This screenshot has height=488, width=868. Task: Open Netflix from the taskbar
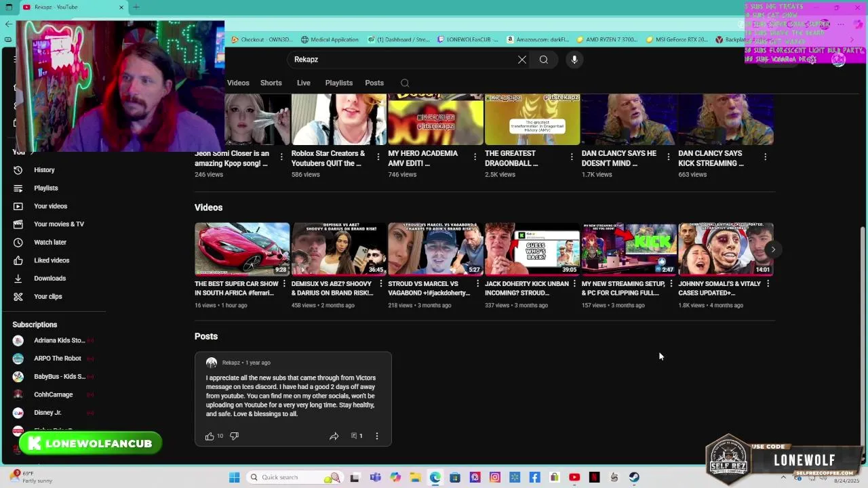[595, 478]
